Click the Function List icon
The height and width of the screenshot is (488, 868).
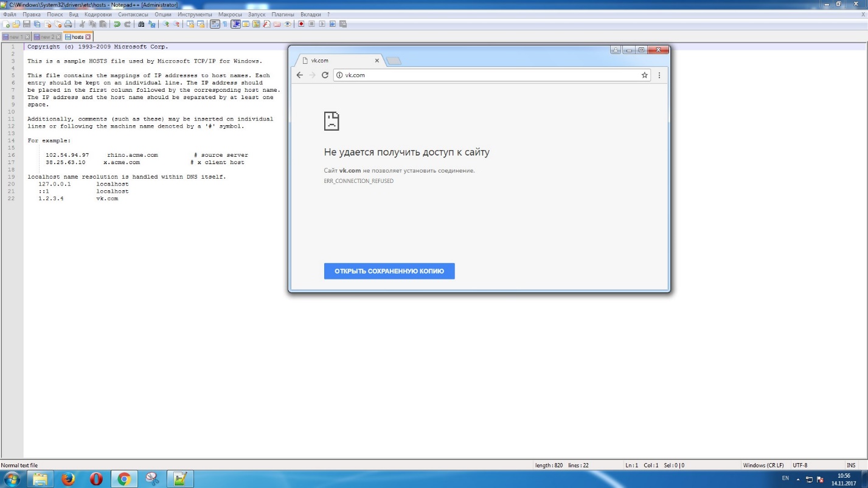pos(267,24)
